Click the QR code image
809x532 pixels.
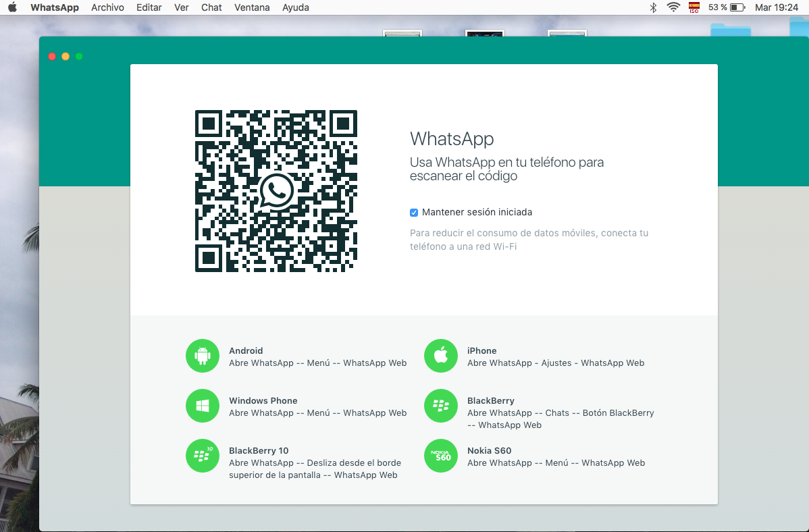(x=276, y=191)
